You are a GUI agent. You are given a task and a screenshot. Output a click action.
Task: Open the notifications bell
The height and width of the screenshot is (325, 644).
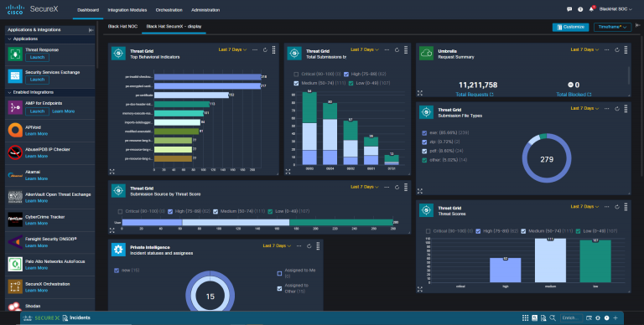591,9
